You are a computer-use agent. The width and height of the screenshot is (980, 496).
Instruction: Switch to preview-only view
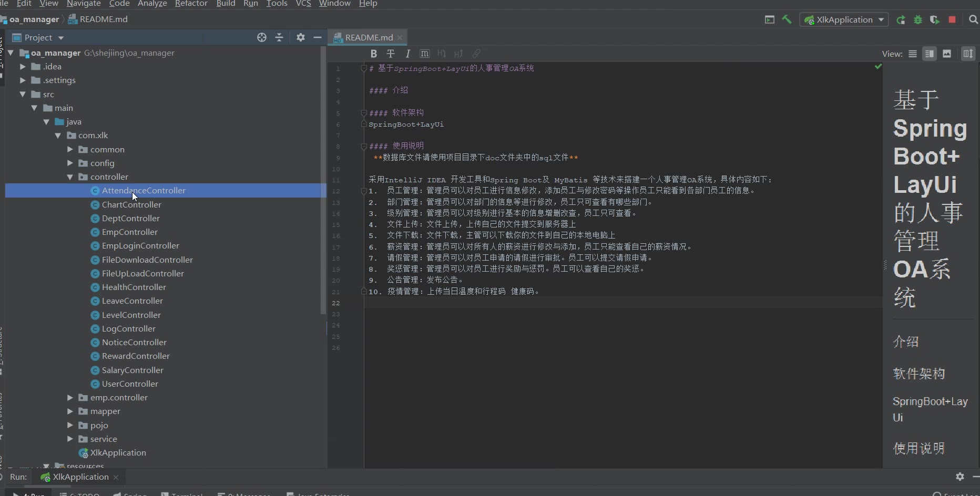click(947, 54)
